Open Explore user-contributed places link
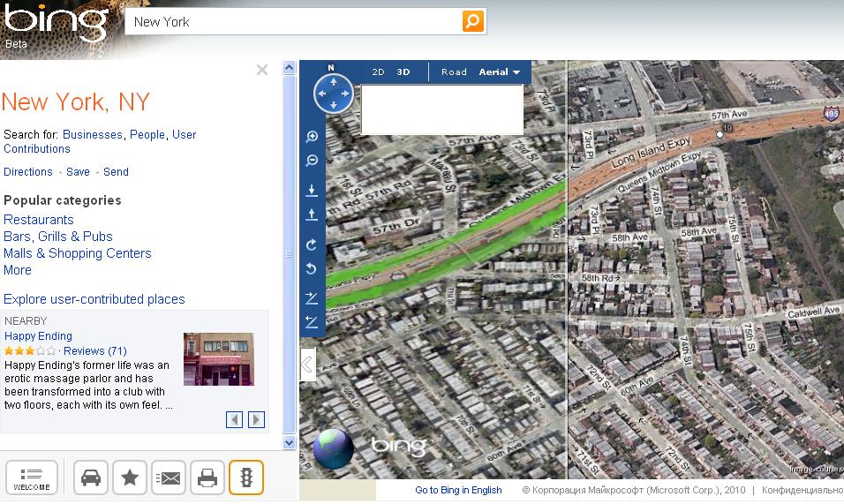 click(94, 299)
